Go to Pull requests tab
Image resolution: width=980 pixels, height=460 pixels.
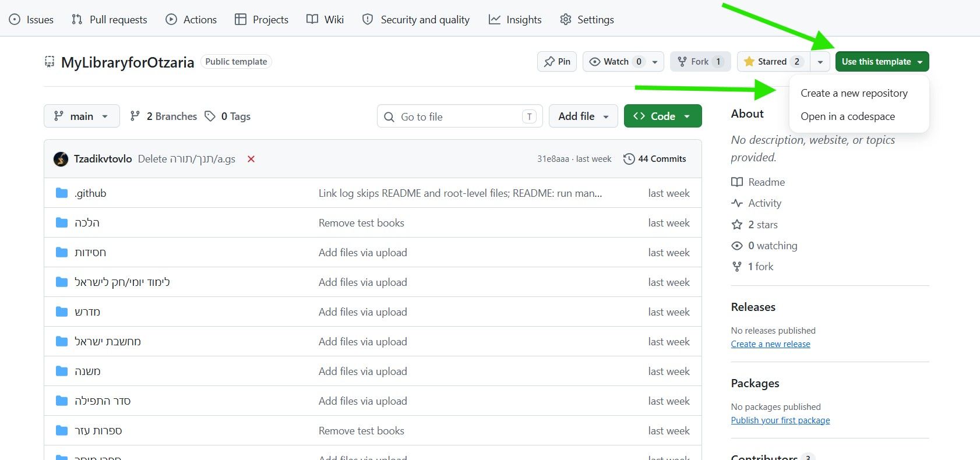[109, 19]
